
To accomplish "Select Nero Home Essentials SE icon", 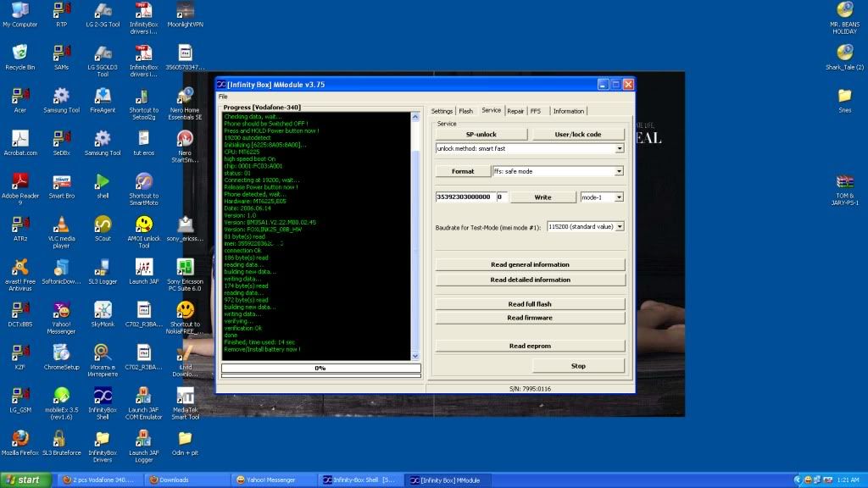I will (185, 103).
